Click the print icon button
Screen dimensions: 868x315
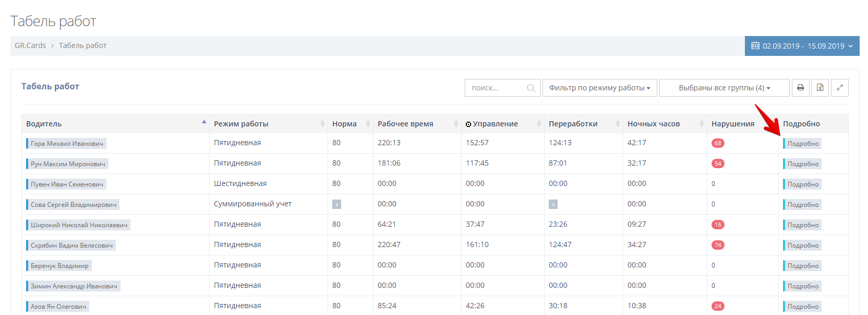pyautogui.click(x=800, y=88)
